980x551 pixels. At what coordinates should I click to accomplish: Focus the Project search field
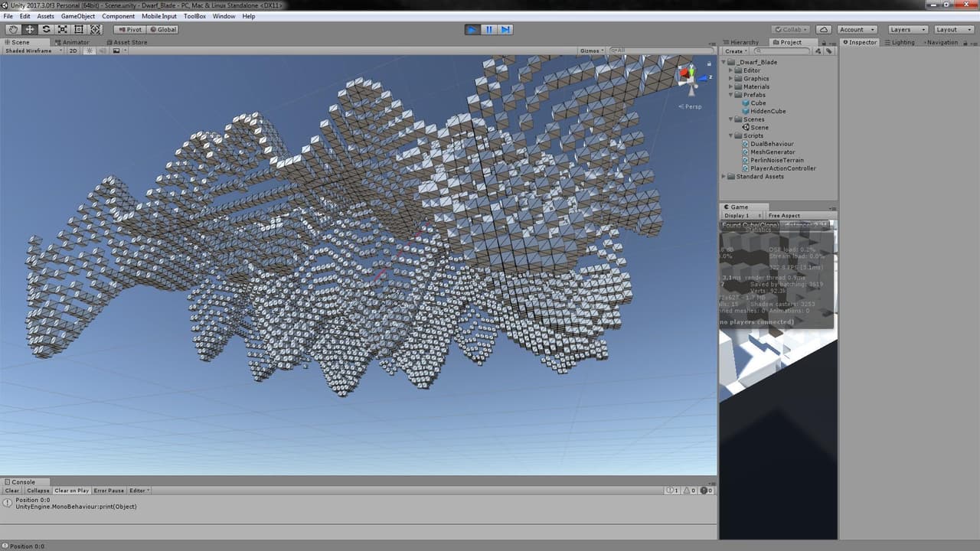pyautogui.click(x=782, y=51)
